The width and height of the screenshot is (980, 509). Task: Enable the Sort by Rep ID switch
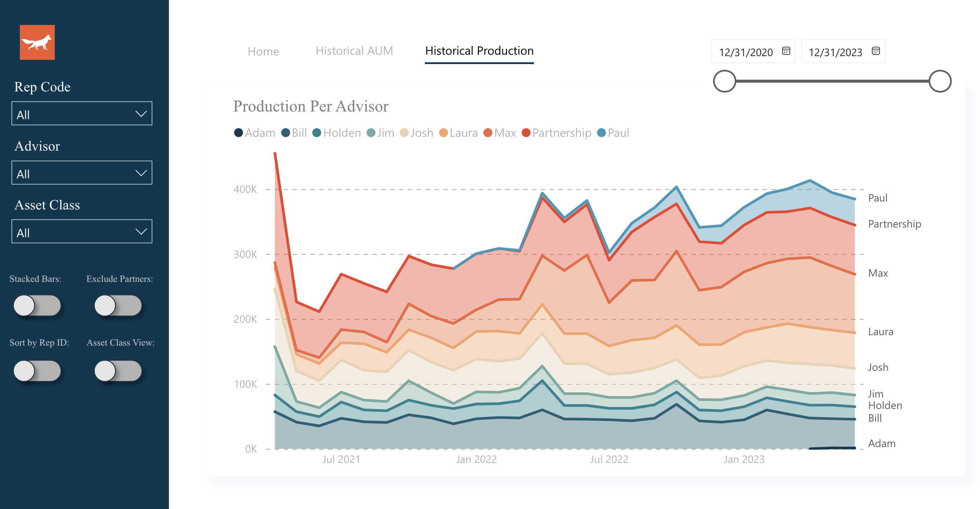pyautogui.click(x=37, y=371)
